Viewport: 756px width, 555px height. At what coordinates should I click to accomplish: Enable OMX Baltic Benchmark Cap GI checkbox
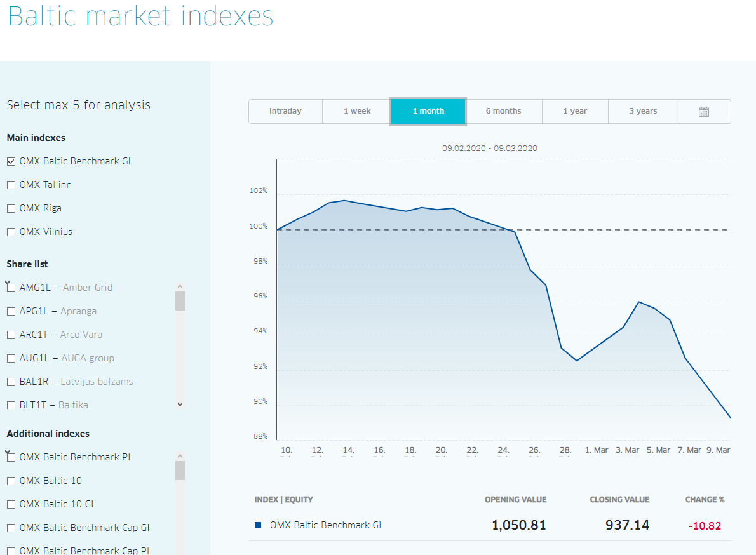tap(11, 528)
